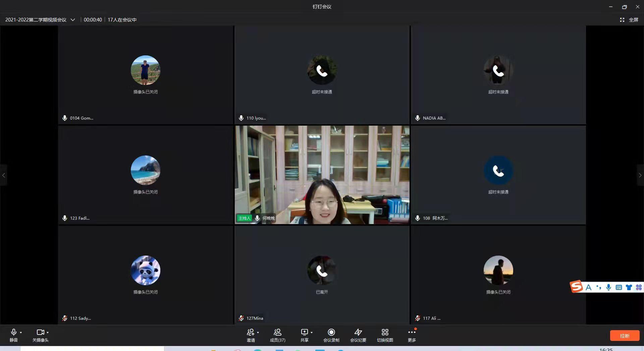
Task: Click the Sogou input microphone icon
Action: click(x=608, y=287)
